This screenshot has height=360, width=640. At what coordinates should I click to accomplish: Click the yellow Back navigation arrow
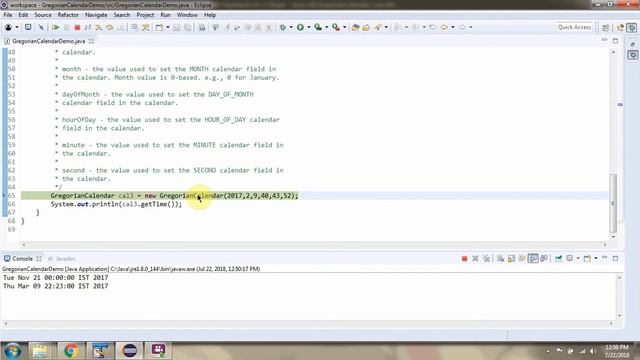(x=444, y=27)
